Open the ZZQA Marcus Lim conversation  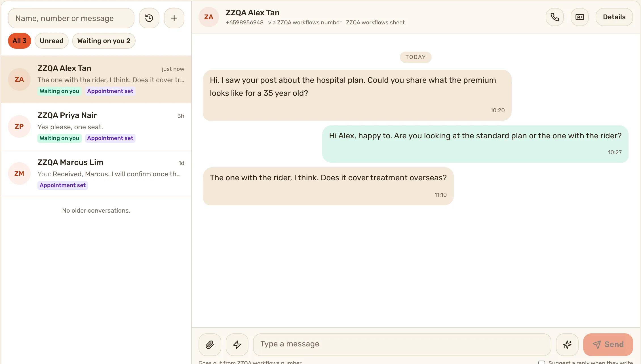[x=96, y=173]
